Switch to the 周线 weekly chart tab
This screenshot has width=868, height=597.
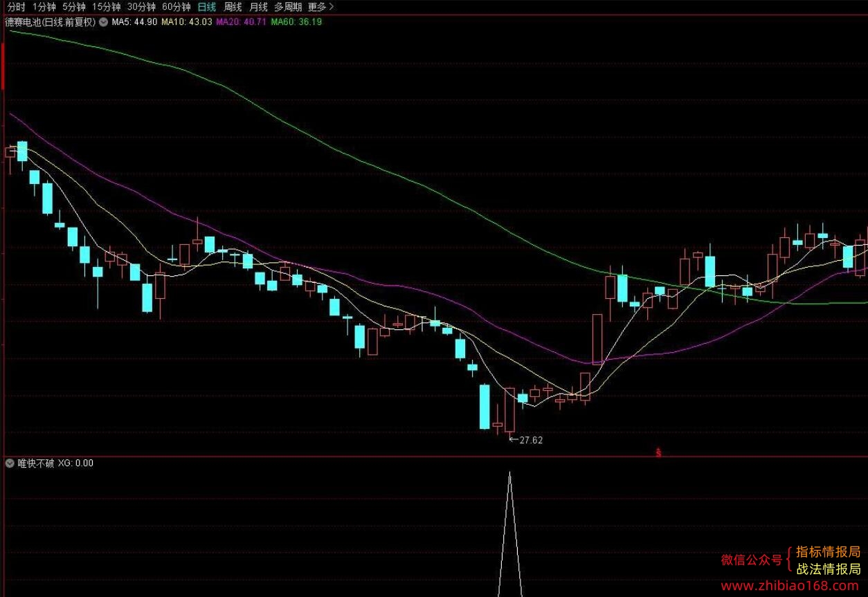[x=233, y=7]
